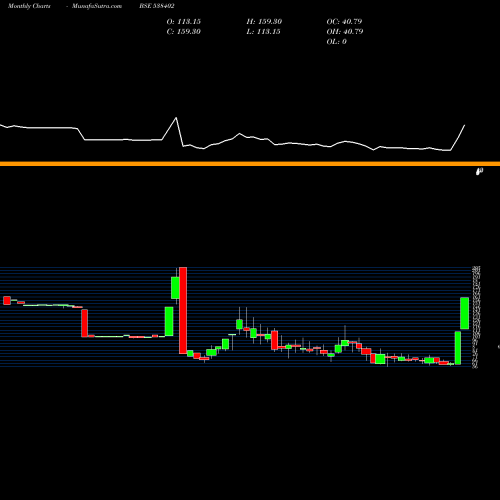Select the "OL: 0" reading
This screenshot has height=500, width=500.
[337, 42]
